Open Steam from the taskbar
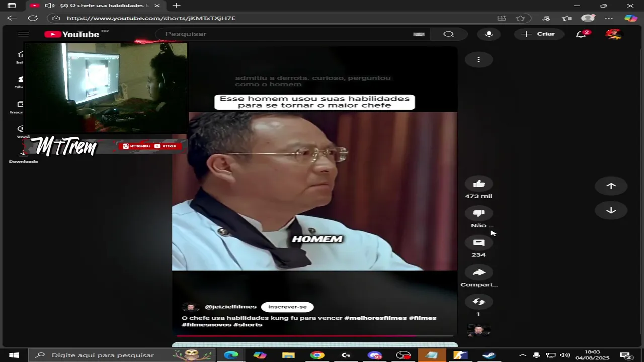Viewport: 644px width, 362px height. 489,355
